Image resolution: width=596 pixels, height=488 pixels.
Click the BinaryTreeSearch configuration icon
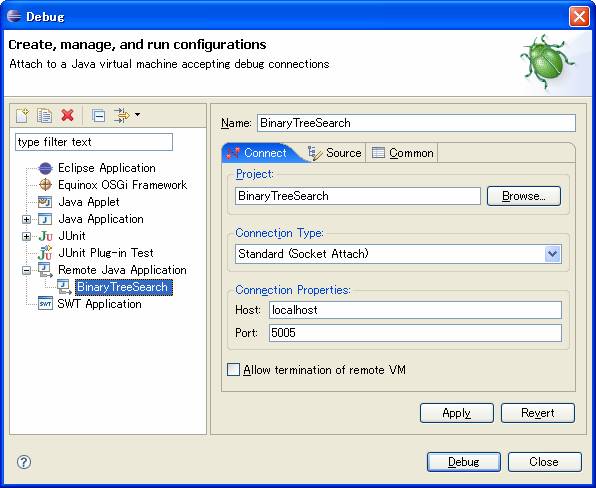point(64,287)
